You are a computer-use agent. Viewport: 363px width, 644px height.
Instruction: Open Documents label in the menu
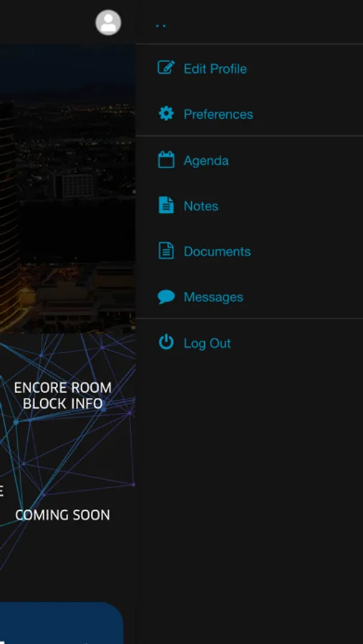[217, 251]
